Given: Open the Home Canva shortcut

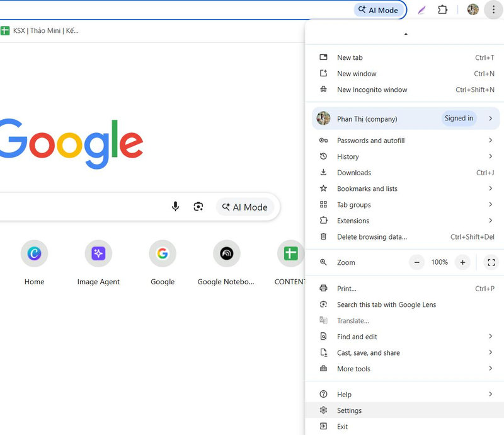Looking at the screenshot, I should 35,262.
